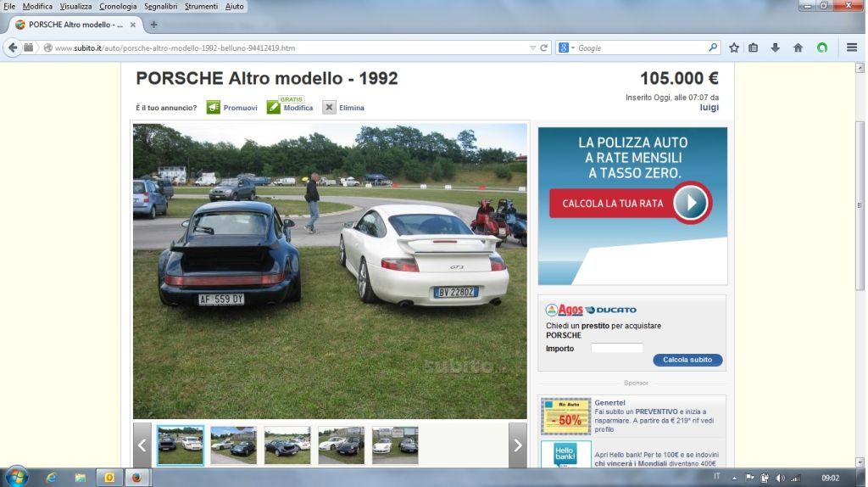
Task: Click the Importo input field
Action: [617, 349]
